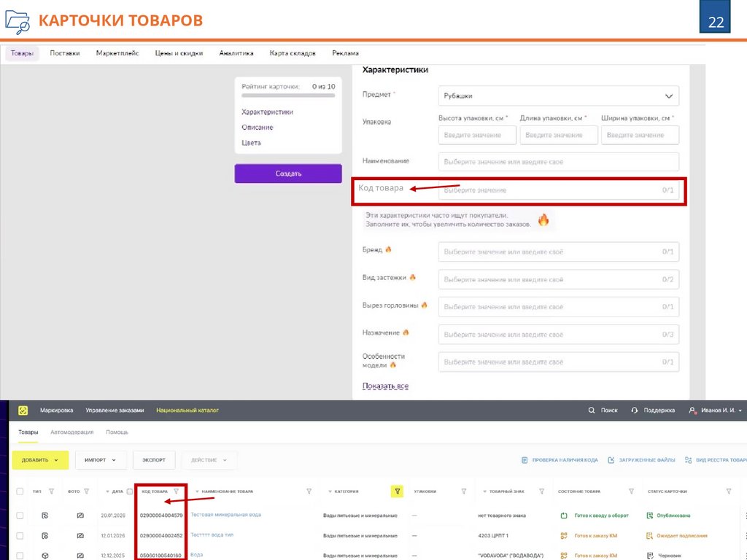Image resolution: width=747 pixels, height=560 pixels.
Task: Click the Рейтинг карточки progress bar
Action: pos(288,96)
